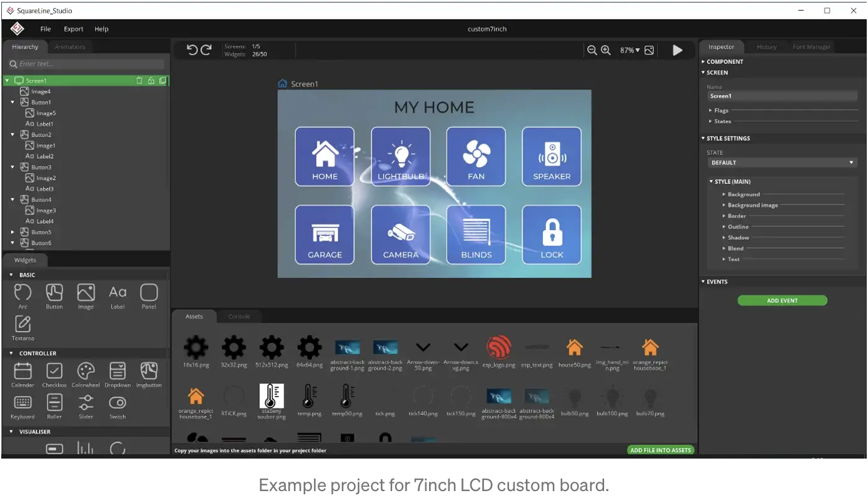Click ADD FILE INTO ASSETS button
The width and height of the screenshot is (868, 503).
pyautogui.click(x=660, y=450)
